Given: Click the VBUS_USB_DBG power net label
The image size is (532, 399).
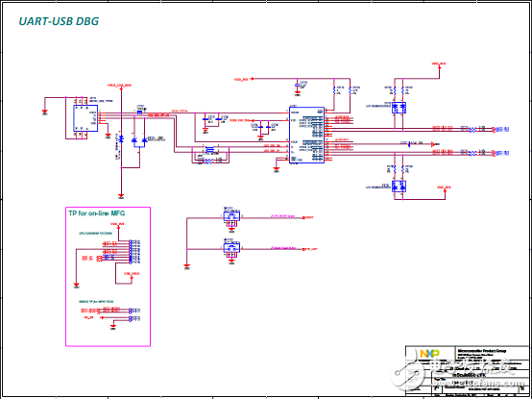Looking at the screenshot, I should click(119, 86).
